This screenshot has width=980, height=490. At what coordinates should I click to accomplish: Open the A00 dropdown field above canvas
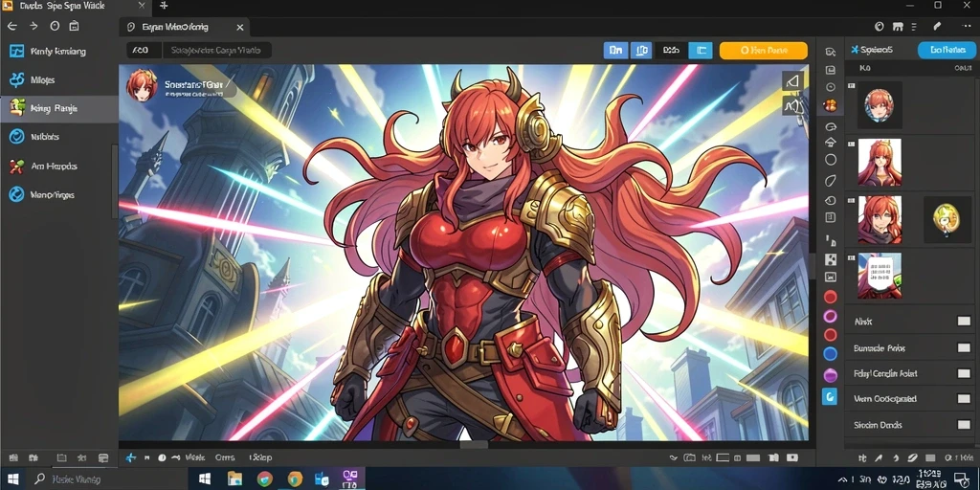pyautogui.click(x=144, y=51)
